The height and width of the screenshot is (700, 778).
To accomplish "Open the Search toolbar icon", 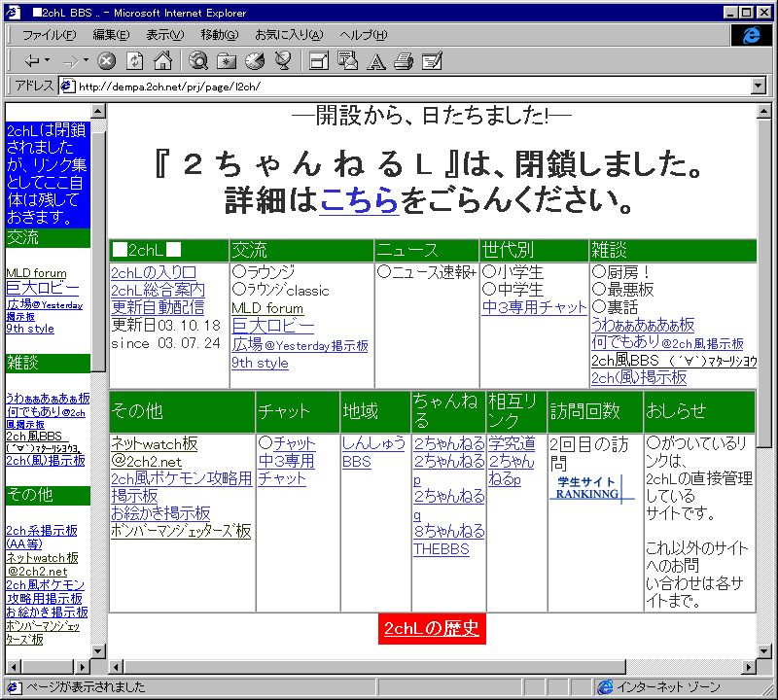I will (x=198, y=61).
